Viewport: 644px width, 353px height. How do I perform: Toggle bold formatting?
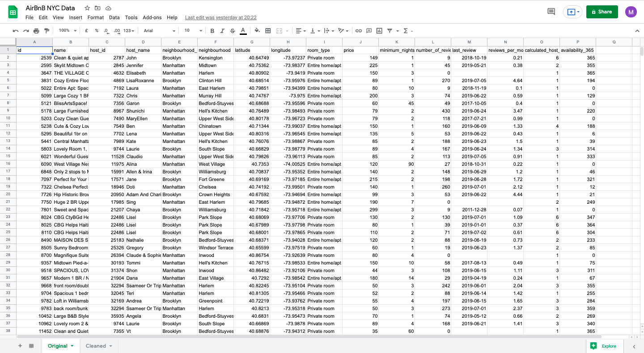tap(212, 31)
